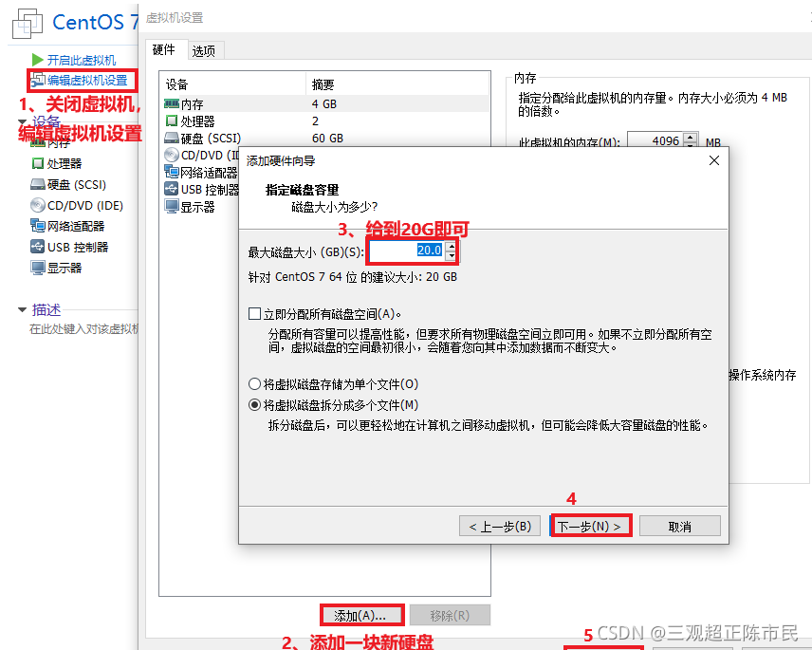This screenshot has height=650, width=812.
Task: Click the 下一步(N) button
Action: [x=590, y=525]
